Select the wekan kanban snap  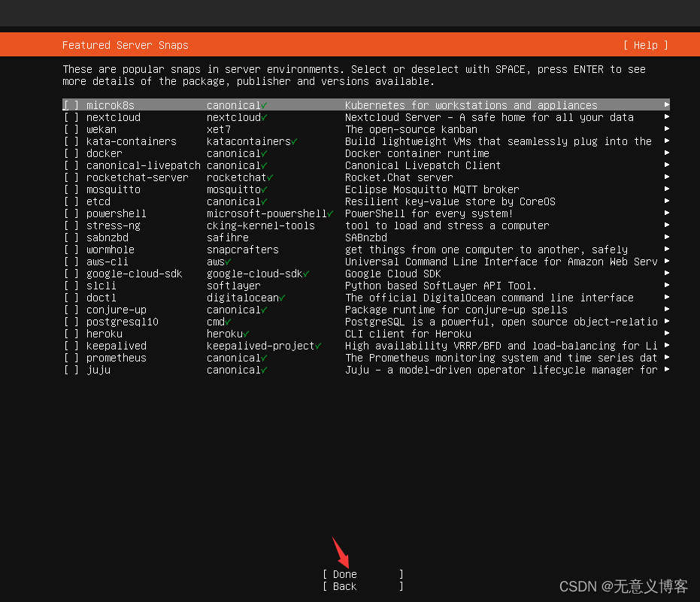(69, 129)
